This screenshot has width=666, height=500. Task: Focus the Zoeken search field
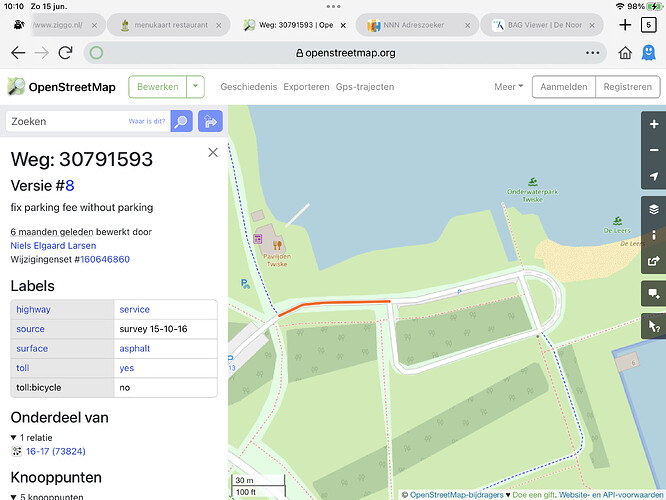[x=88, y=121]
